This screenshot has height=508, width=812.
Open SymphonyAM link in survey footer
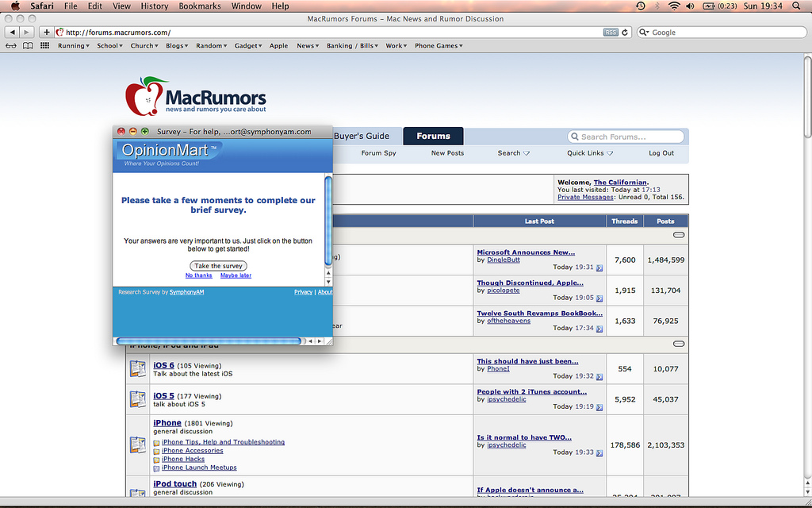tap(186, 292)
